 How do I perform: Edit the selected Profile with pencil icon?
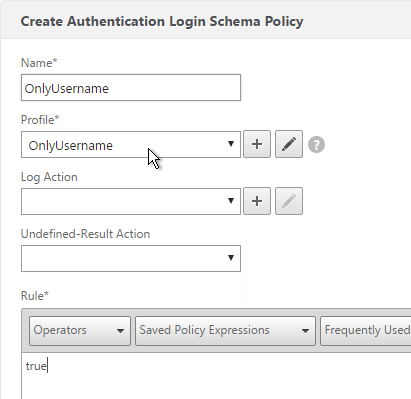(289, 144)
